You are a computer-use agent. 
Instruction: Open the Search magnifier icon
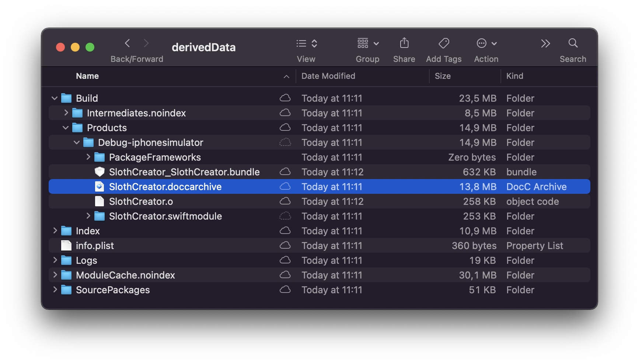pos(573,43)
